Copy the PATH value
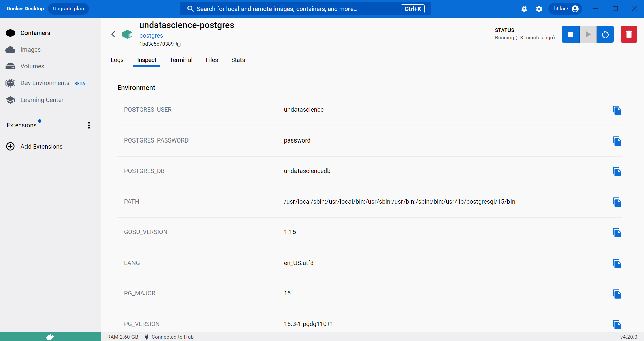Viewport: 644px width, 341px height. click(617, 202)
